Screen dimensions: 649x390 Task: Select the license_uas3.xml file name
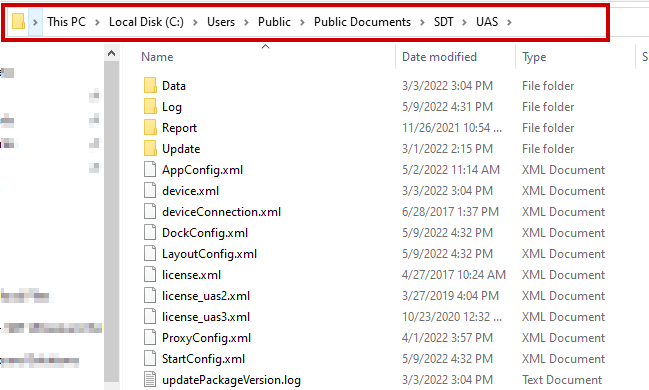pos(206,317)
